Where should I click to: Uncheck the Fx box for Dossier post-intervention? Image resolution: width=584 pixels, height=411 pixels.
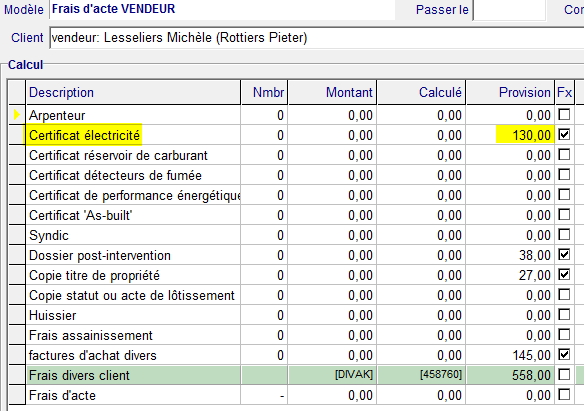(564, 255)
